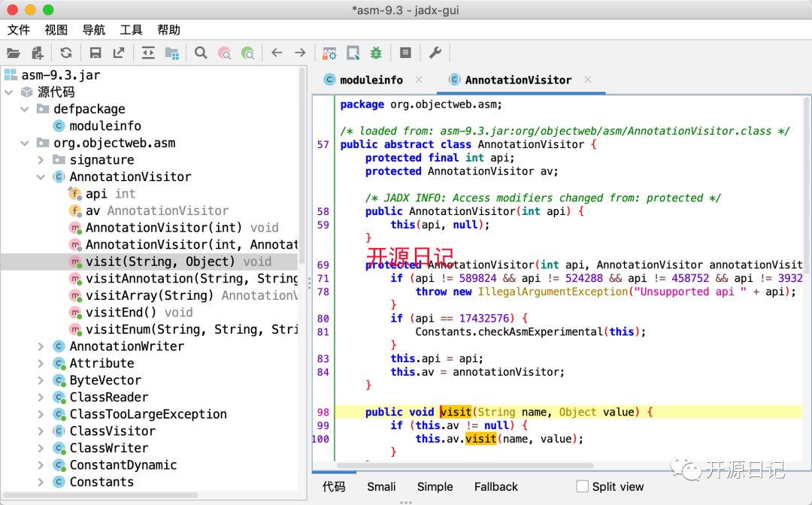Reload files with the refresh icon

coord(66,53)
